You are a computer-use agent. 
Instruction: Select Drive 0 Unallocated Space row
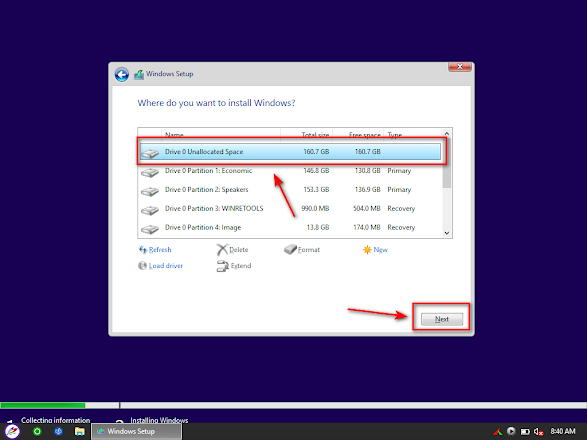[290, 152]
